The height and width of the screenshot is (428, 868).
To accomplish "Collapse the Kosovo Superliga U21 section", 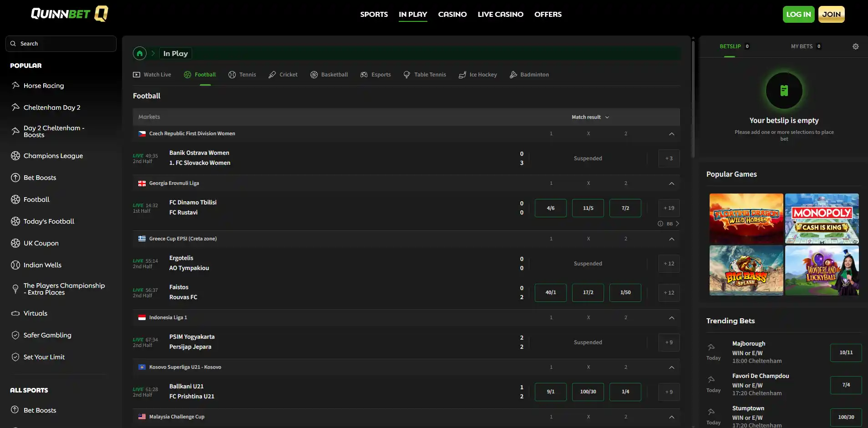I will pyautogui.click(x=672, y=367).
